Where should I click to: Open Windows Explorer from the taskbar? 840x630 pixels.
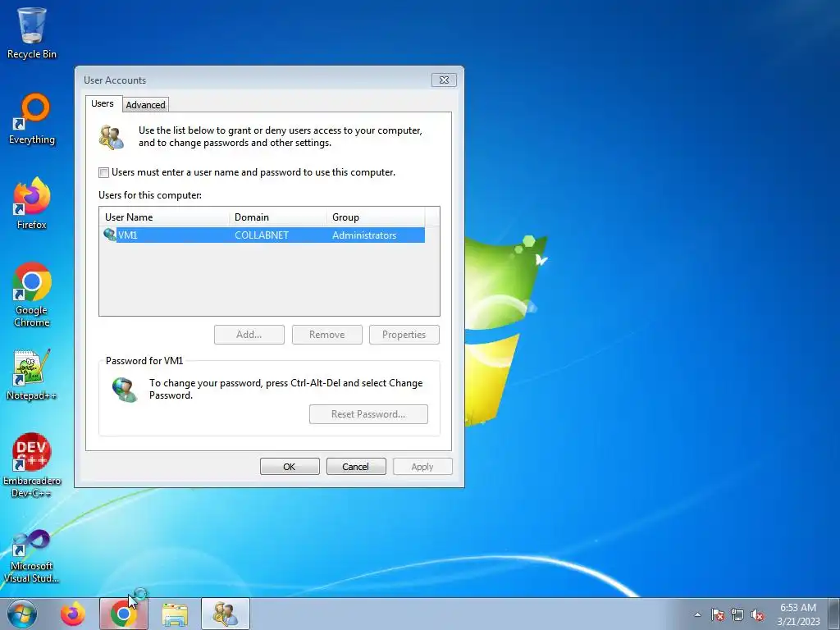click(175, 614)
